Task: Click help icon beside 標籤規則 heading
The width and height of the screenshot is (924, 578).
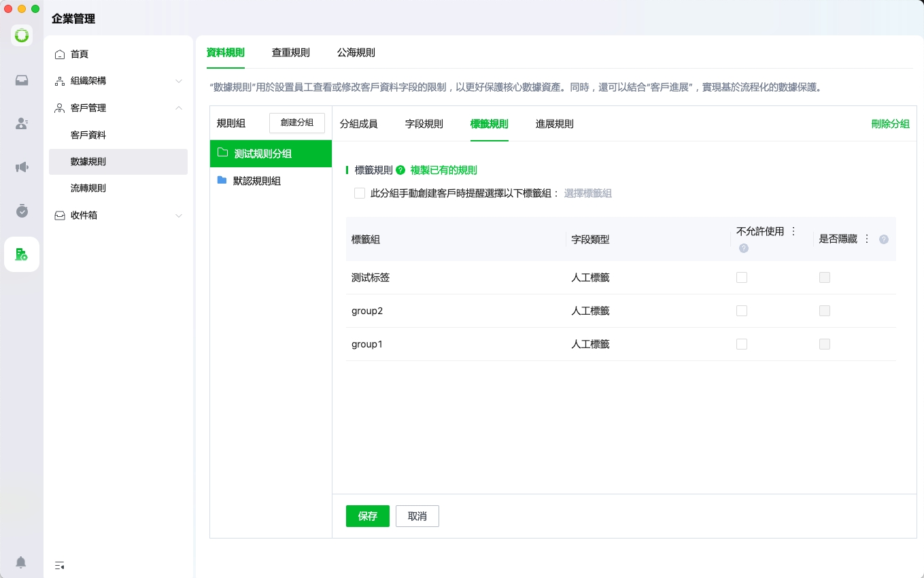Action: (x=400, y=170)
